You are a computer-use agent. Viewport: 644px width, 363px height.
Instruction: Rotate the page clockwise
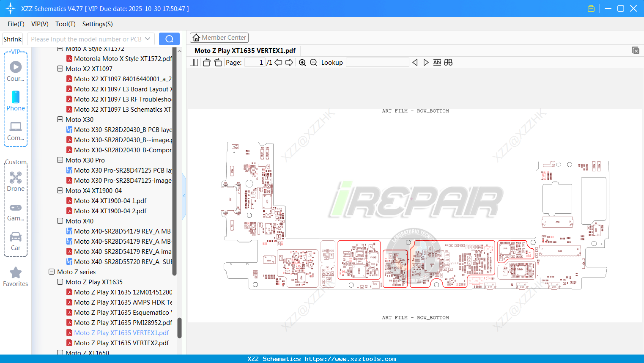pos(218,63)
